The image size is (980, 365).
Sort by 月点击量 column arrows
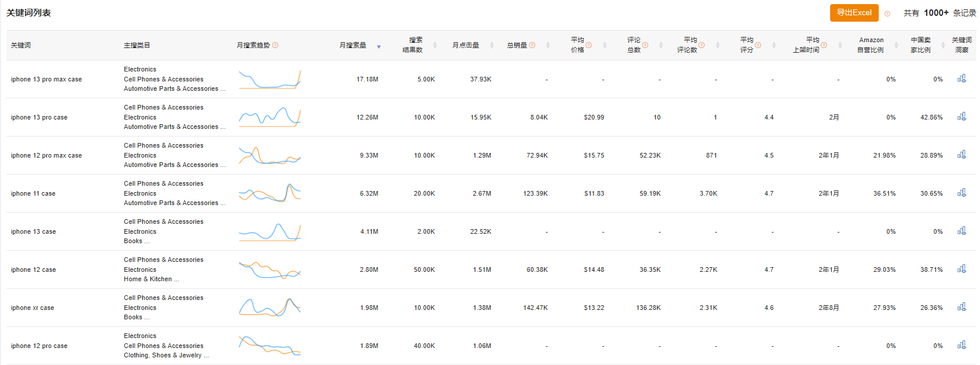(492, 45)
